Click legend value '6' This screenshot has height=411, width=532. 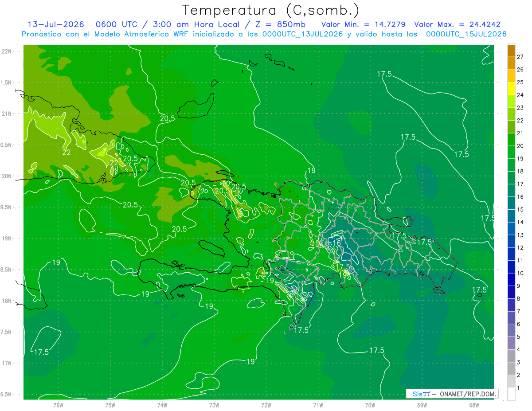(519, 324)
